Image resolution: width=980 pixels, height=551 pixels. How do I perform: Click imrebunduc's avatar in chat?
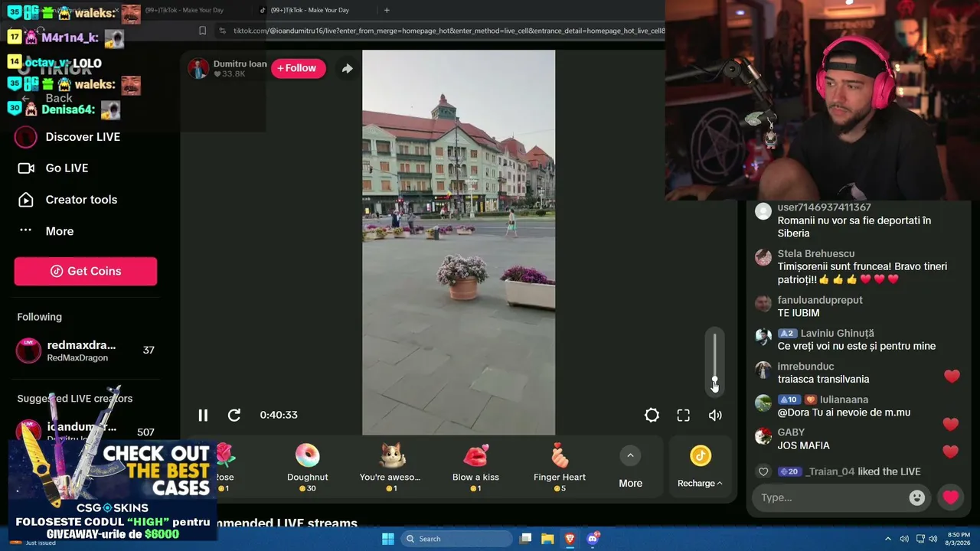(763, 370)
